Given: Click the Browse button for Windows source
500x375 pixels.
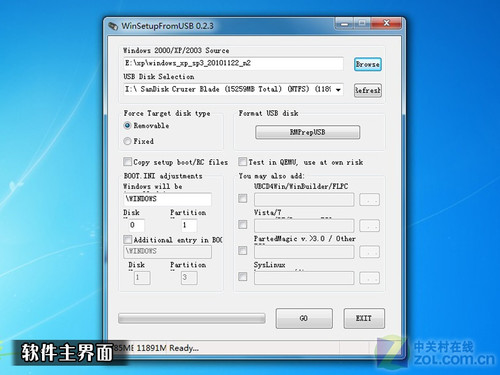Looking at the screenshot, I should tap(368, 64).
